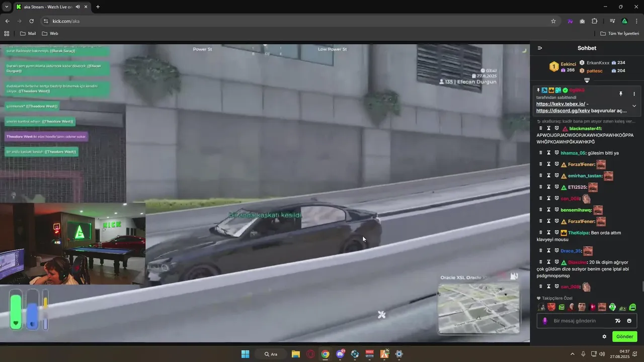644x362 pixels.
Task: Open the apps grid in bookmarks bar
Action: [7, 33]
